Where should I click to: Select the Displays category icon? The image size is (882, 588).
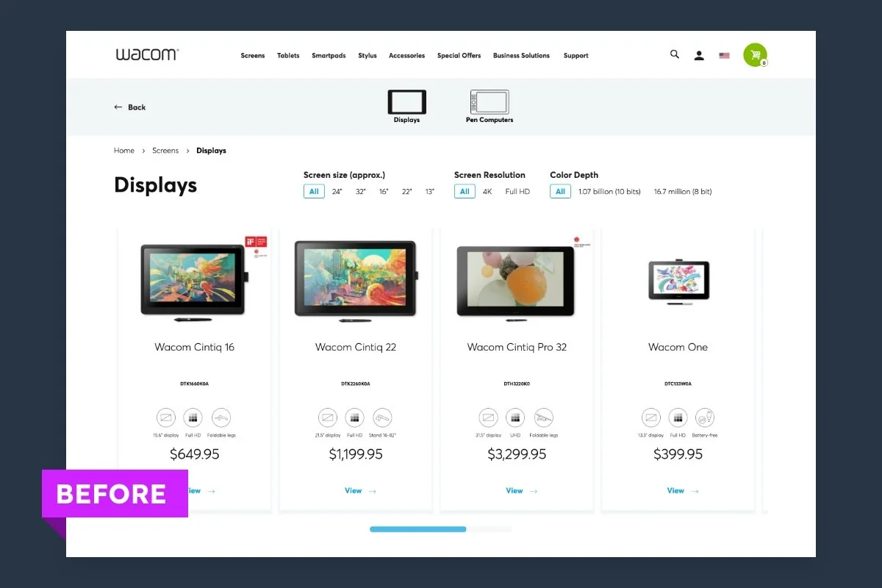(x=406, y=102)
